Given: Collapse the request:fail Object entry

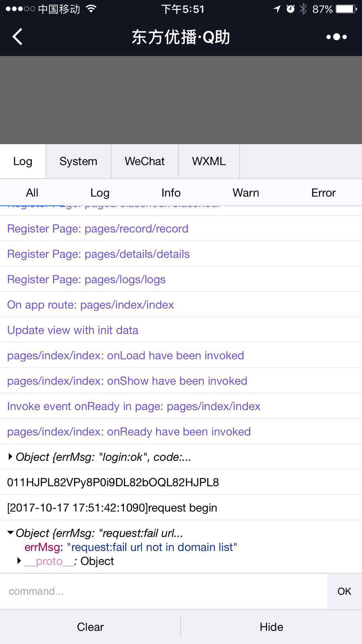Looking at the screenshot, I should point(10,533).
